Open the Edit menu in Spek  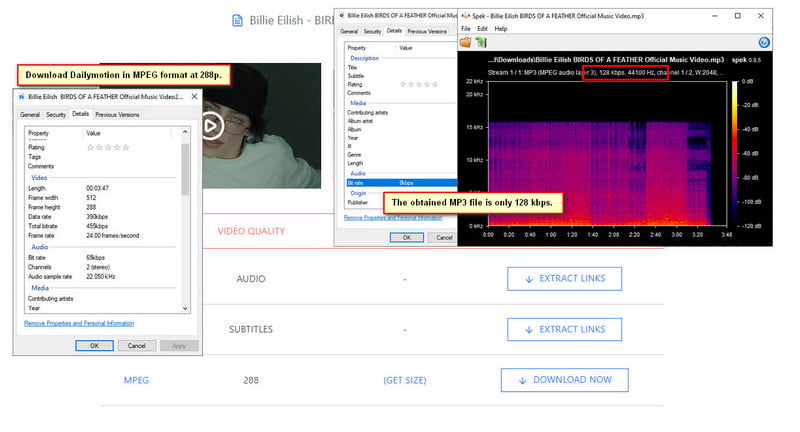pyautogui.click(x=482, y=29)
